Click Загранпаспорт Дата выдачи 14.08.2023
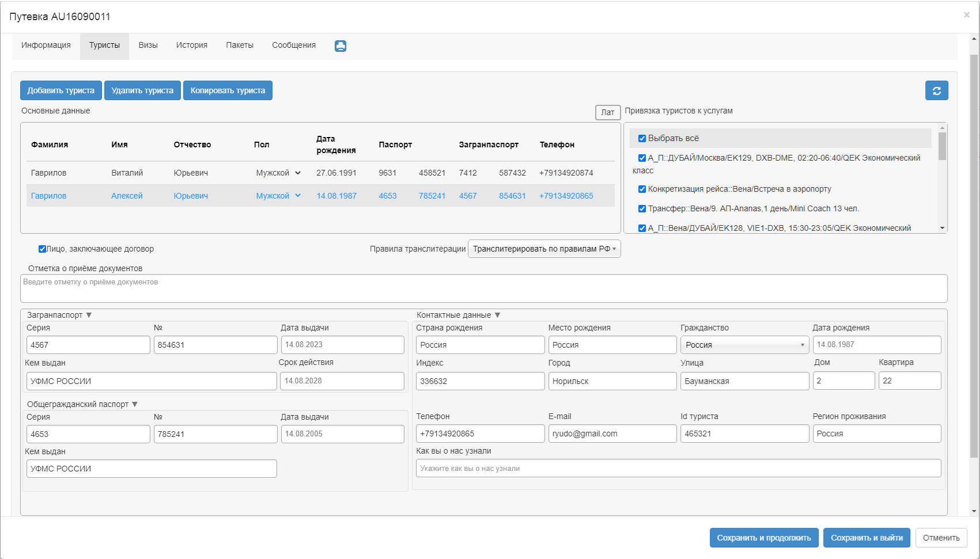This screenshot has width=980, height=559. (x=342, y=345)
